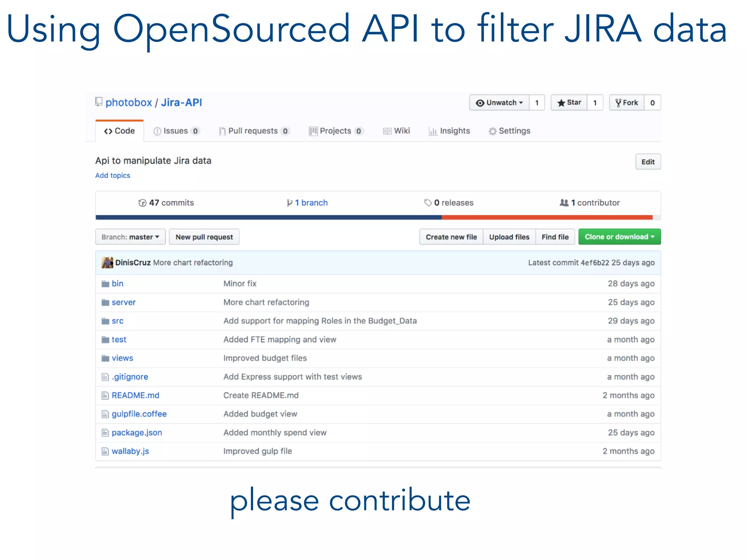
Task: Click the repository book icon beside photobox
Action: pos(98,102)
